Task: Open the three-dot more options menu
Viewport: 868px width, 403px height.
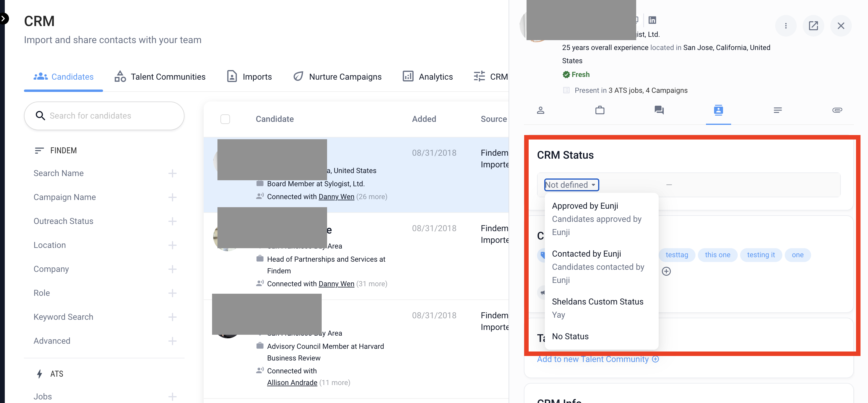Action: (786, 26)
